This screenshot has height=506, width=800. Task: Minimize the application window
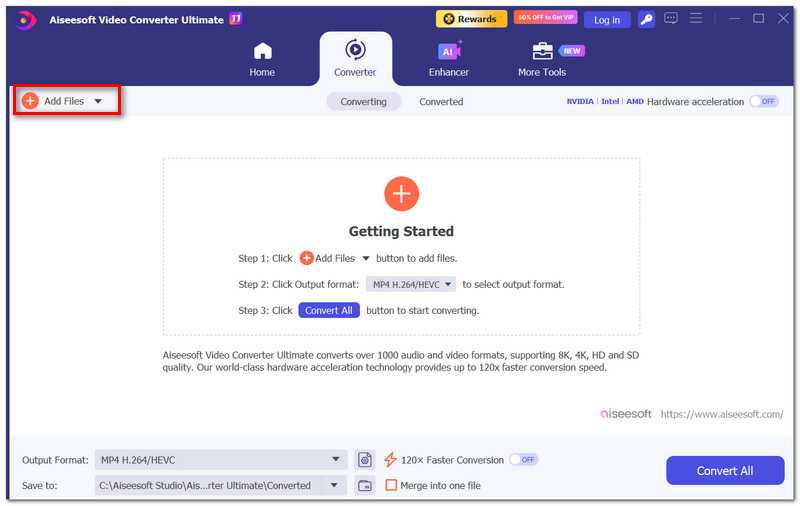(x=734, y=18)
